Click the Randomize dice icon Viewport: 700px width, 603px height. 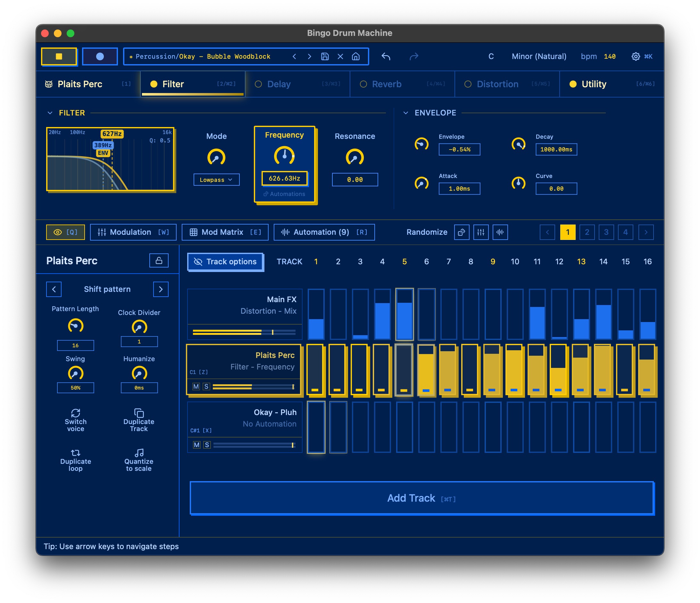tap(462, 232)
